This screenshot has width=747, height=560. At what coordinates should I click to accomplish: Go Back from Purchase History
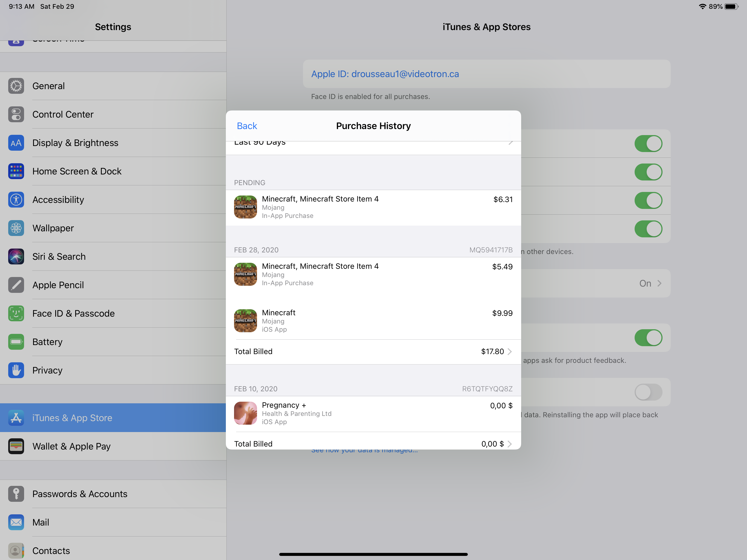pyautogui.click(x=247, y=126)
